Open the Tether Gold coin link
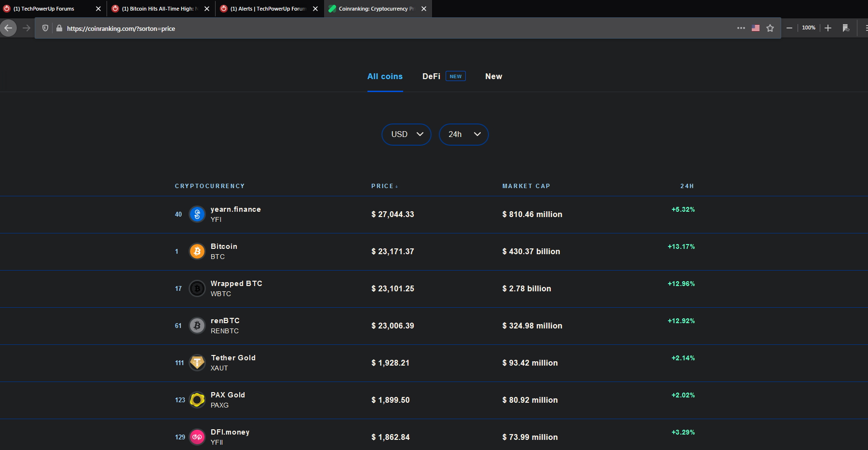This screenshot has width=868, height=450. (233, 358)
